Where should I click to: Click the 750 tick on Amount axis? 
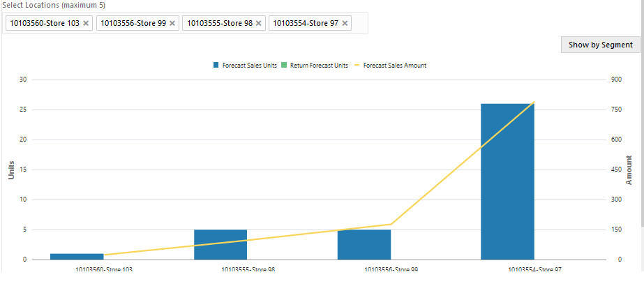(x=617, y=110)
